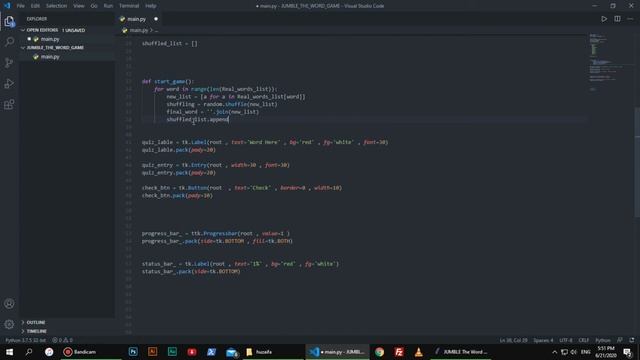Open taskbar clock showing 5:51 PM

tap(606, 352)
